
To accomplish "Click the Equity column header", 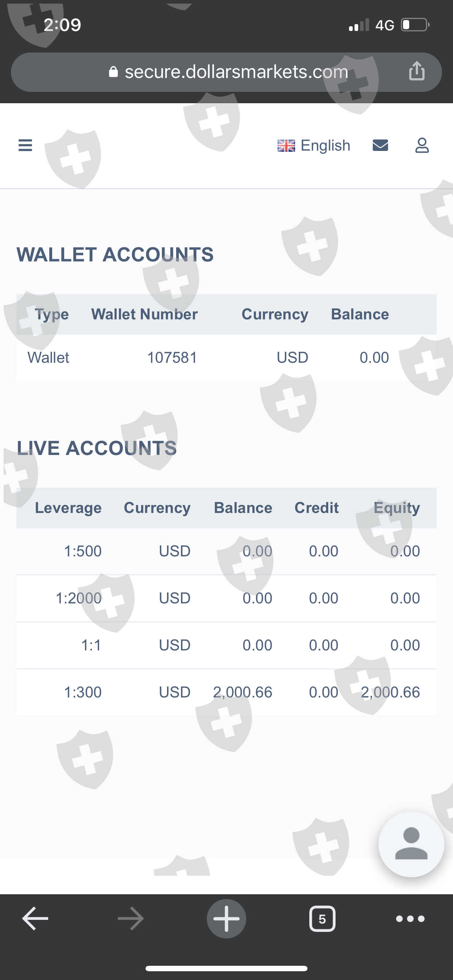I will (x=397, y=508).
